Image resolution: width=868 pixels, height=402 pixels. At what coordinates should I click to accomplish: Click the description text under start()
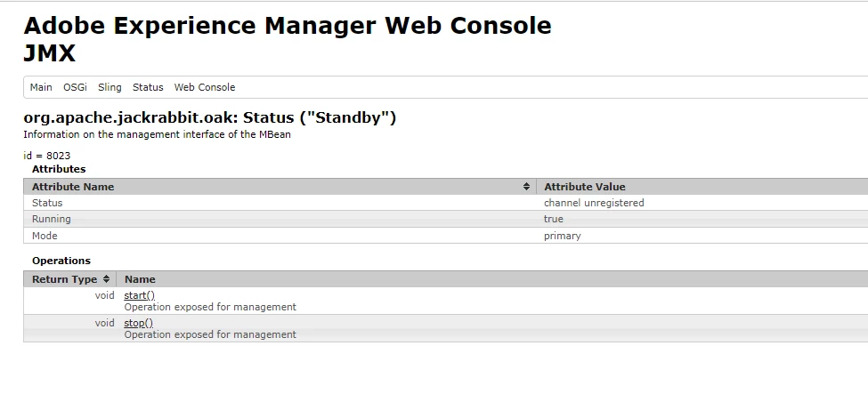click(210, 307)
